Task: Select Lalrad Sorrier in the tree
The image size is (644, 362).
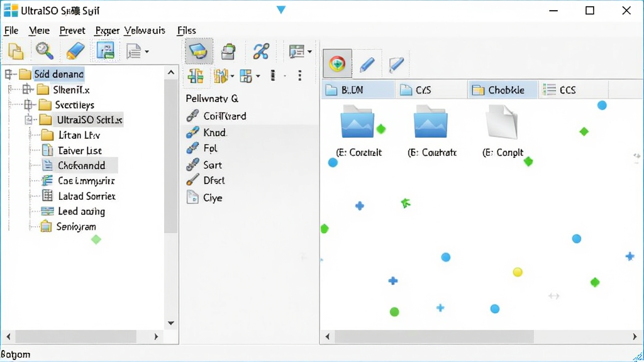Action: pyautogui.click(x=87, y=196)
